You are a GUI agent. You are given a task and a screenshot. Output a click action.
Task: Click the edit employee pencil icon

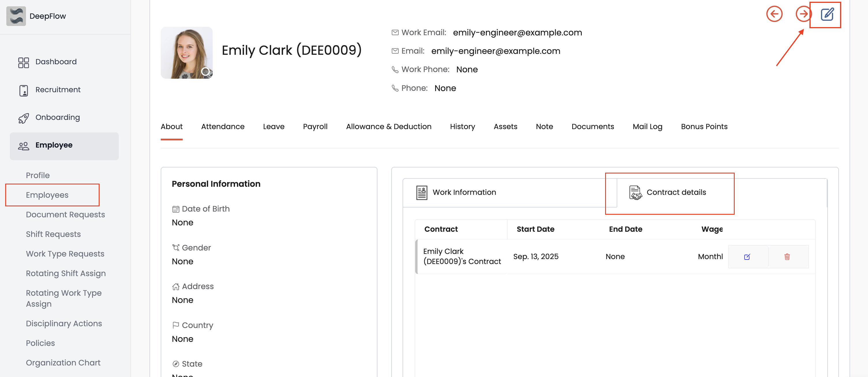coord(827,14)
